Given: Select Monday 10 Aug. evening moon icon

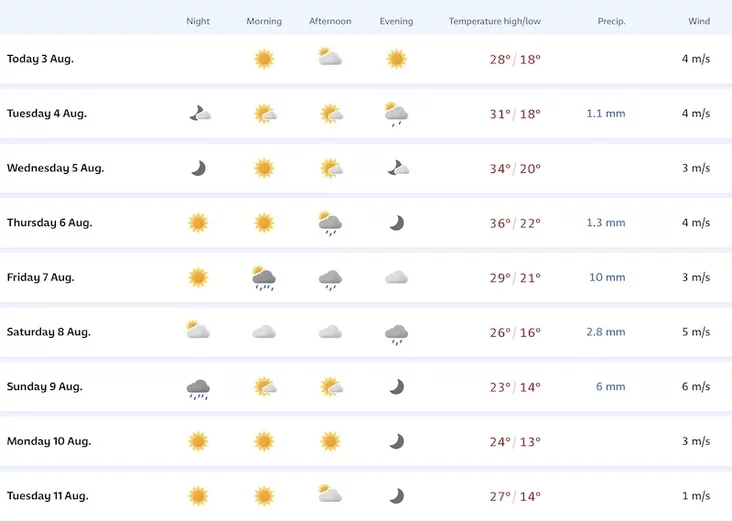Looking at the screenshot, I should point(397,441).
